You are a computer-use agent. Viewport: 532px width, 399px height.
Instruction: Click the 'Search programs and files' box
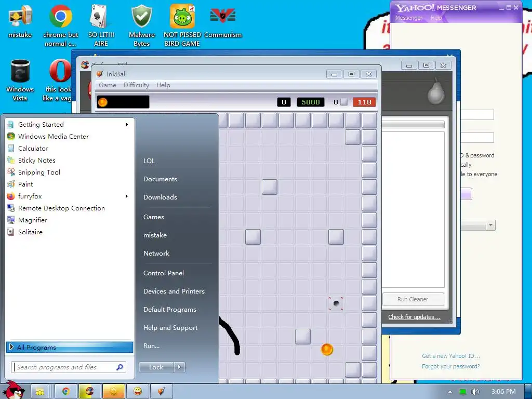[69, 367]
